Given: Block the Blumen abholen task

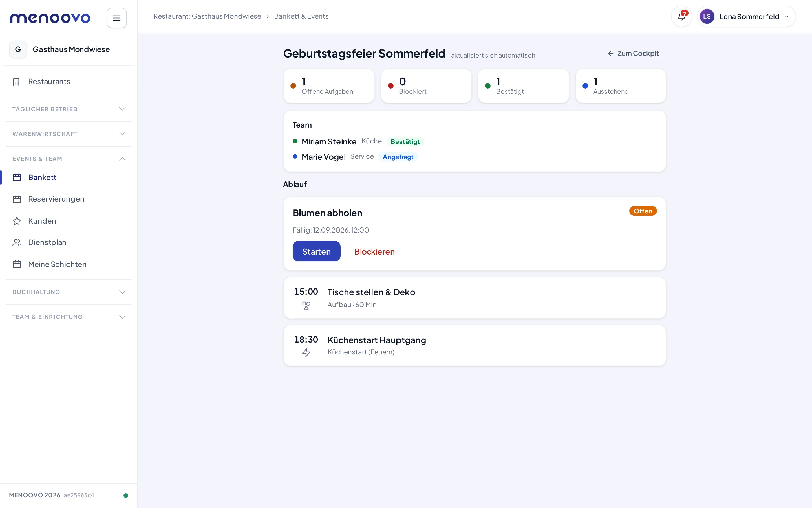Looking at the screenshot, I should click(x=374, y=251).
